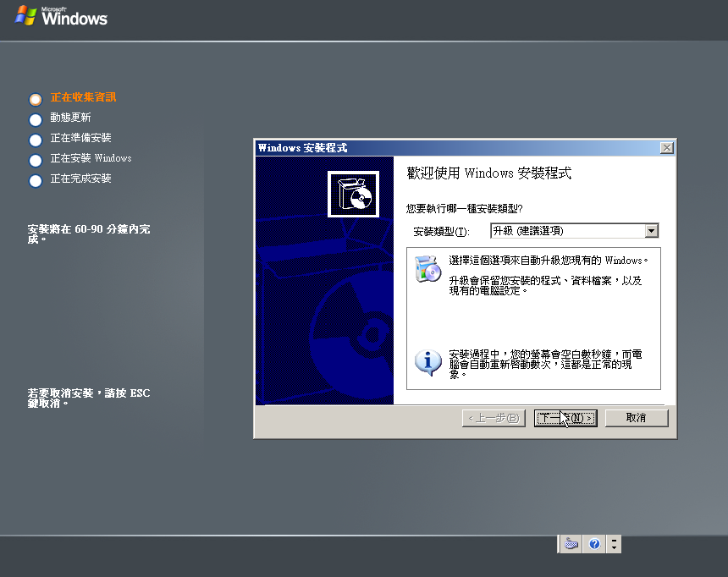Open the language bar help icon
The width and height of the screenshot is (728, 577).
click(594, 544)
